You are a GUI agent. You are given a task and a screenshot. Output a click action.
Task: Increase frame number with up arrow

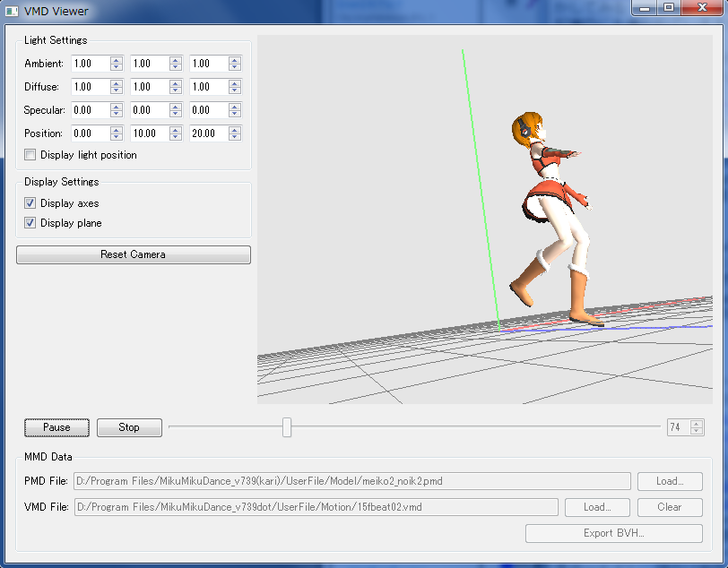click(697, 423)
